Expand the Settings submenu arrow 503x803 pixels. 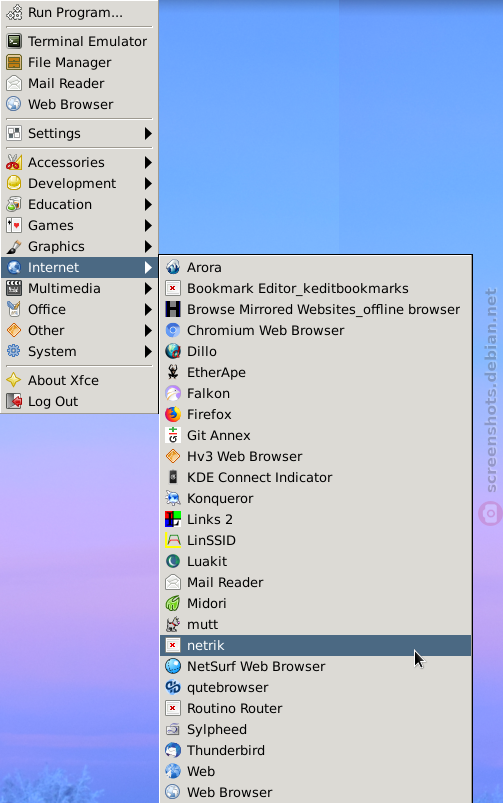pos(148,133)
